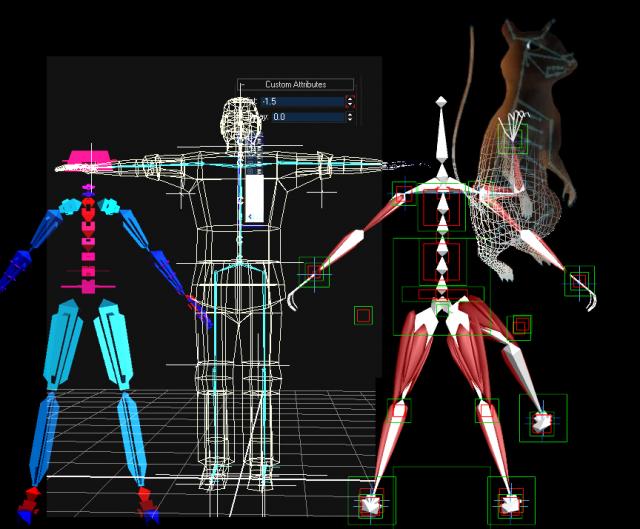Select the pink head bone of the colored skeleton
Screen dimensions: 640x529
pyautogui.click(x=89, y=159)
